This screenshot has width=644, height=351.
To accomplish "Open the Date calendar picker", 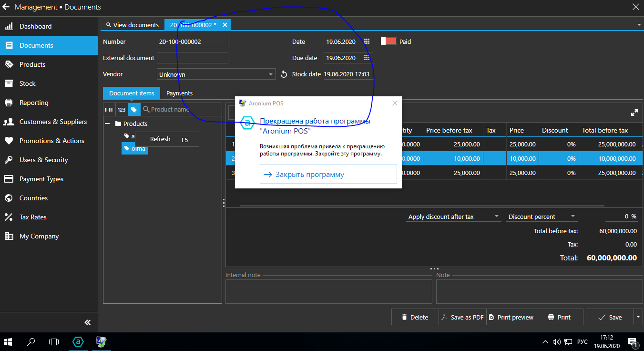I will [x=367, y=42].
